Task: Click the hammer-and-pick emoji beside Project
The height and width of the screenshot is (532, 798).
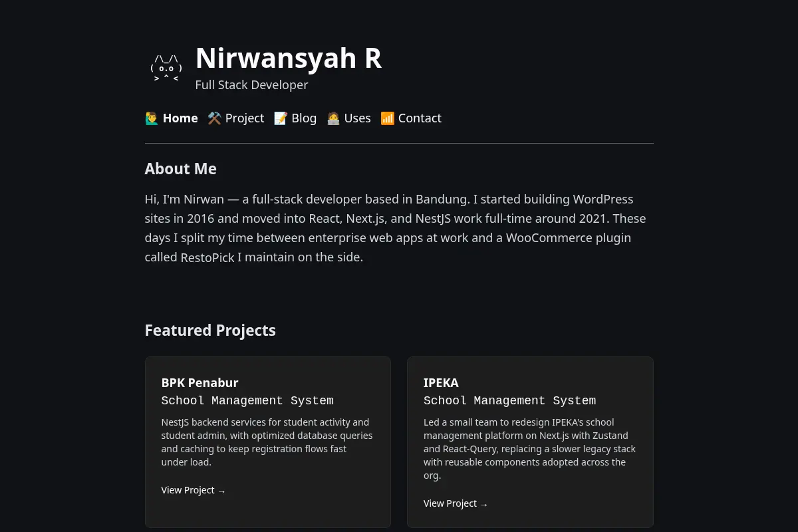Action: [x=214, y=118]
